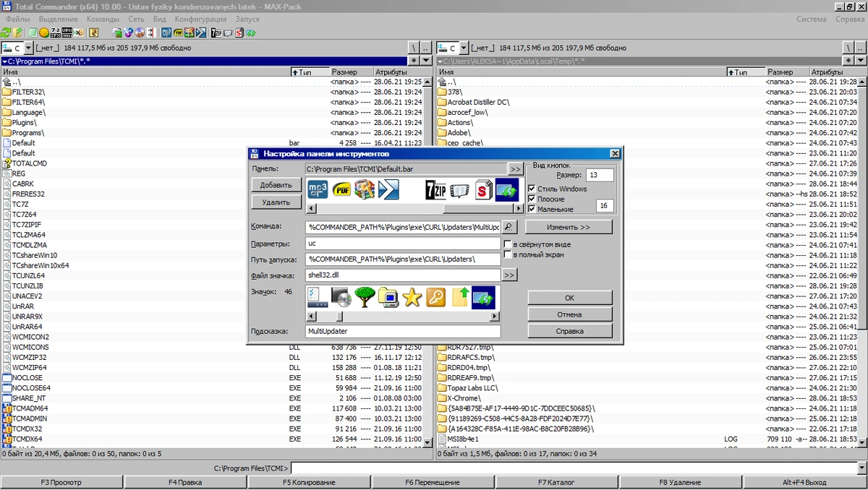868x490 pixels.
Task: Open the left panel drive C dropdown
Action: click(x=29, y=48)
